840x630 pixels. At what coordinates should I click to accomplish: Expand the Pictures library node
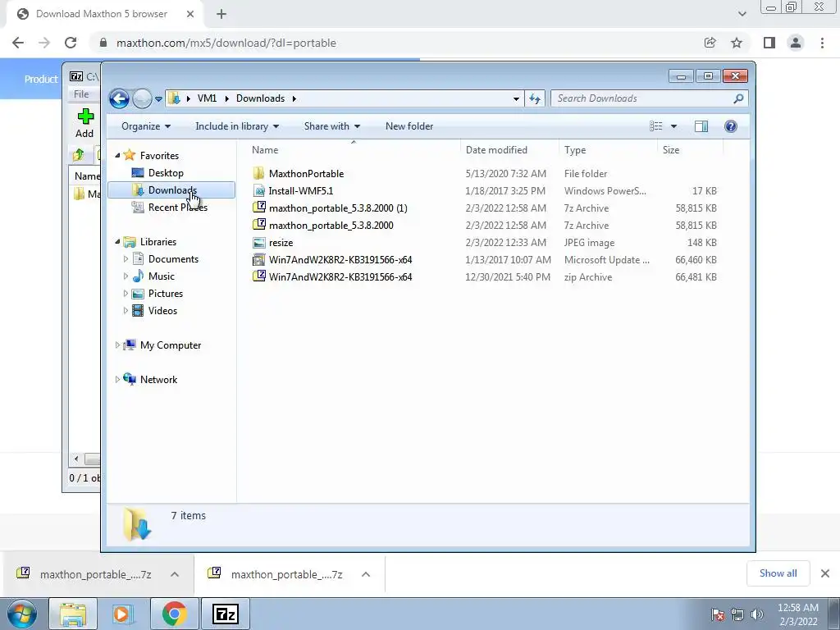(x=126, y=294)
